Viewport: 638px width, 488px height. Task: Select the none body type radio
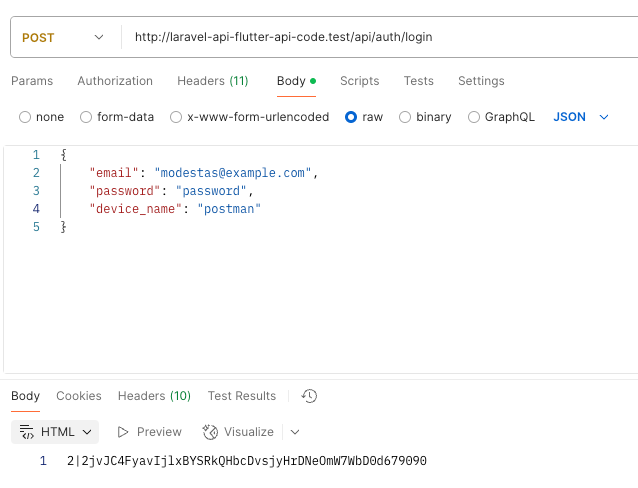25,117
